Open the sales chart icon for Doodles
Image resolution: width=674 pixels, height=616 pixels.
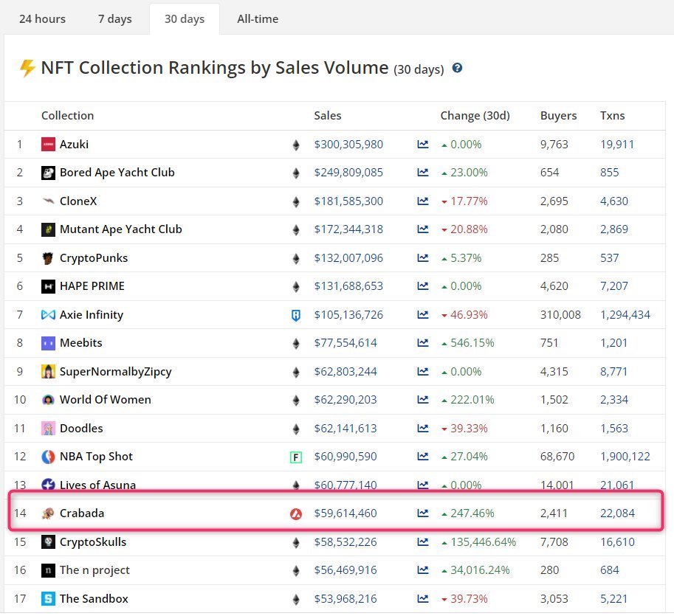click(x=423, y=429)
